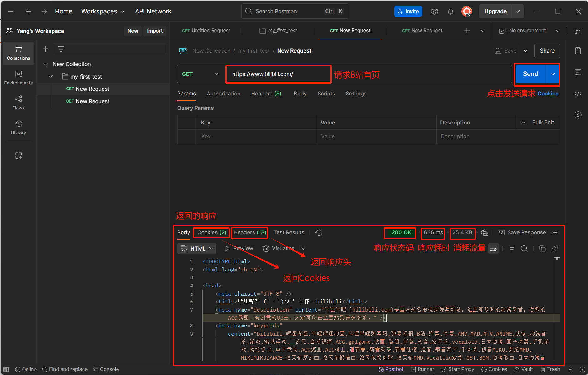Switch to the Untitled Request tab
This screenshot has height=375, width=588.
coord(206,31)
